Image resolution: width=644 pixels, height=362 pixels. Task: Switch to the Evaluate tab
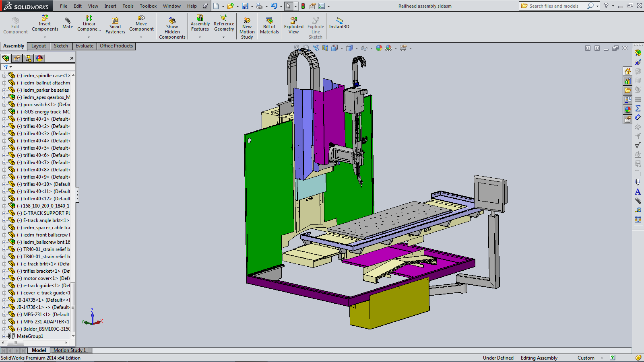pos(85,46)
